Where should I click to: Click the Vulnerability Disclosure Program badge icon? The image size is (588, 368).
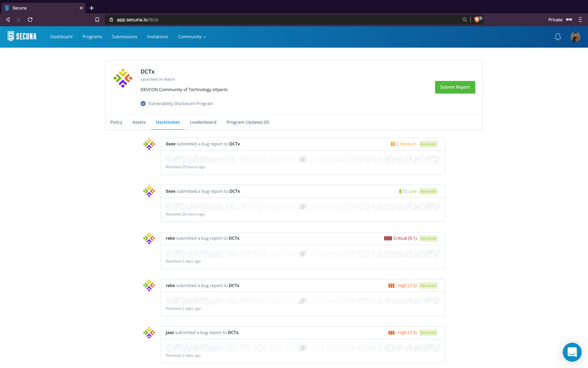click(x=143, y=104)
